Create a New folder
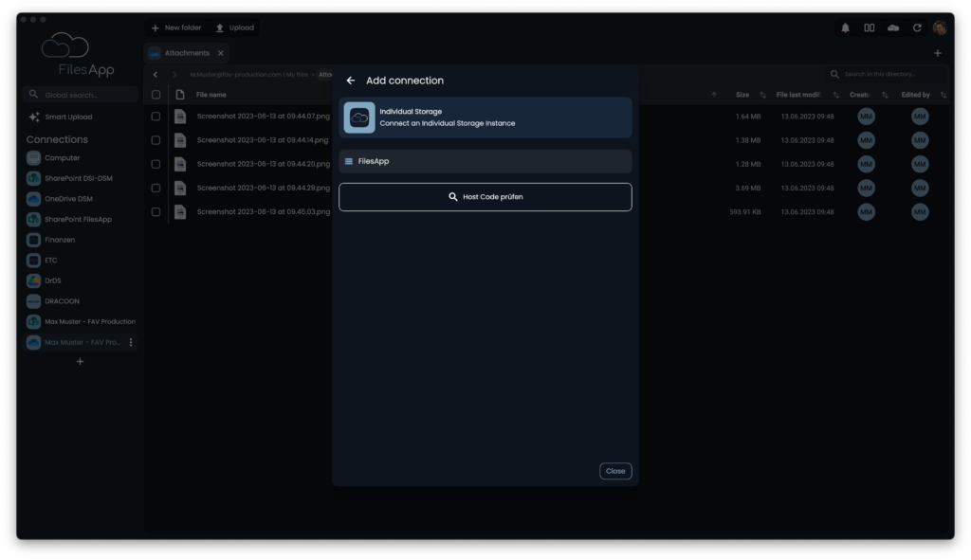 pos(176,27)
